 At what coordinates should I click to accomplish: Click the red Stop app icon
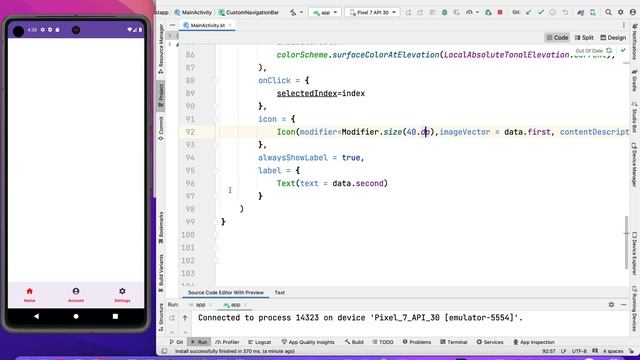pyautogui.click(x=500, y=13)
